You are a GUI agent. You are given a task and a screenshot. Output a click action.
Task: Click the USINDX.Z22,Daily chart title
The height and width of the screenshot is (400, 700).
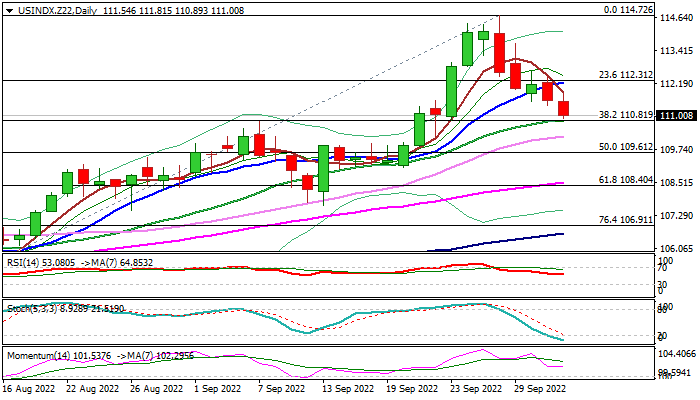click(50, 8)
